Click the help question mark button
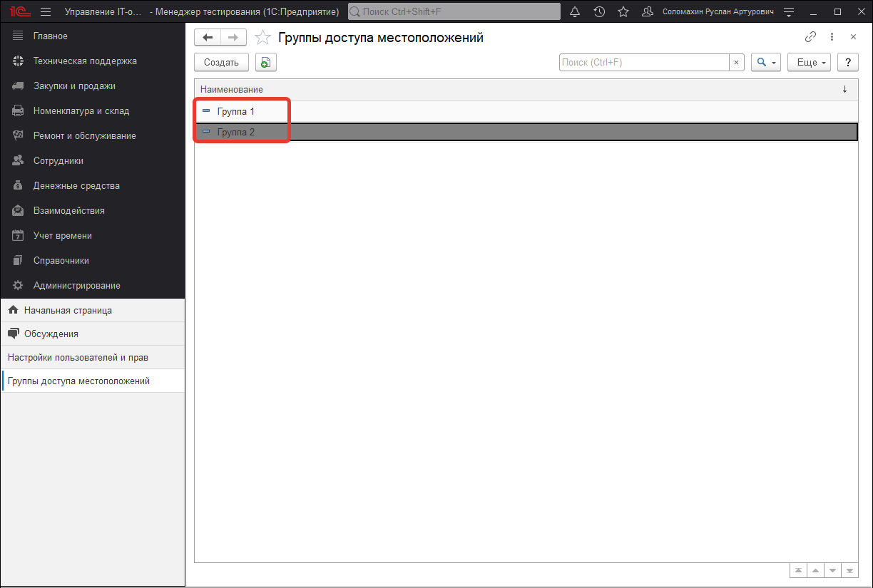The width and height of the screenshot is (873, 588). (847, 63)
